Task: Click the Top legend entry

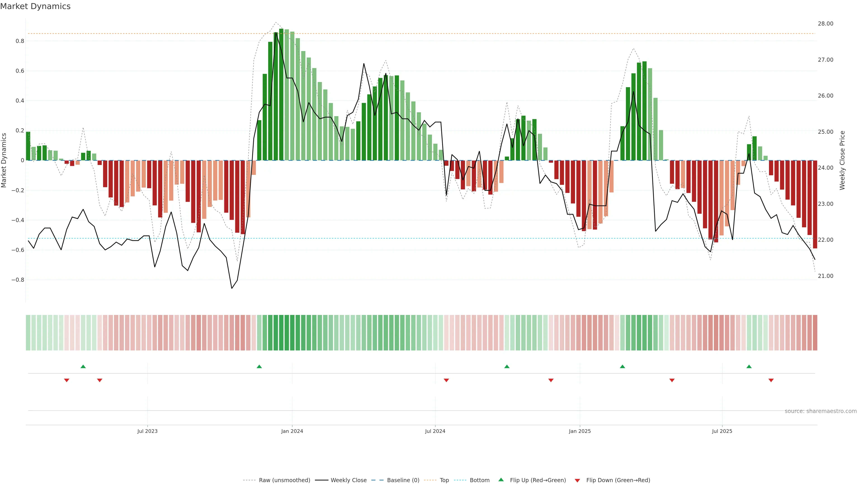Action: [444, 480]
